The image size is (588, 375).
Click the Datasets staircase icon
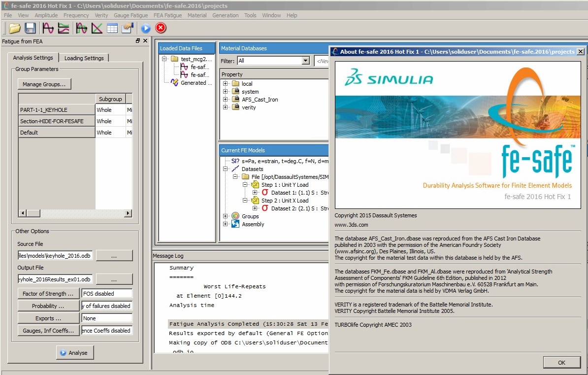235,169
